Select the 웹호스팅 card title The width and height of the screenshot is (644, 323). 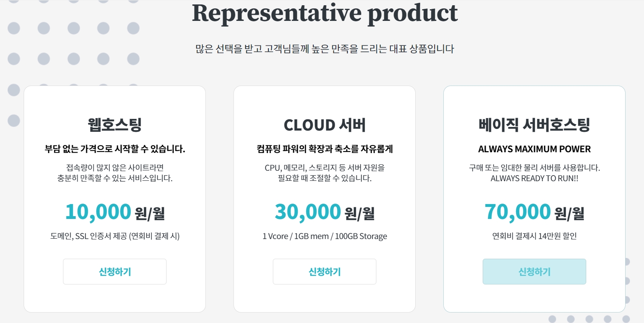point(115,125)
